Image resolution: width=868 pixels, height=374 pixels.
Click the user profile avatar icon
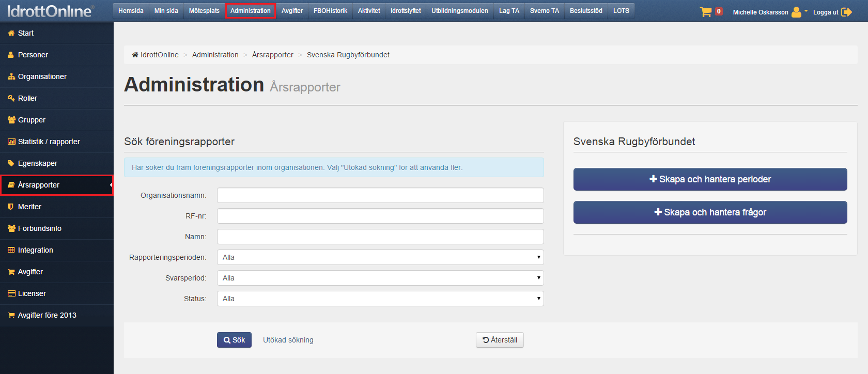(796, 12)
